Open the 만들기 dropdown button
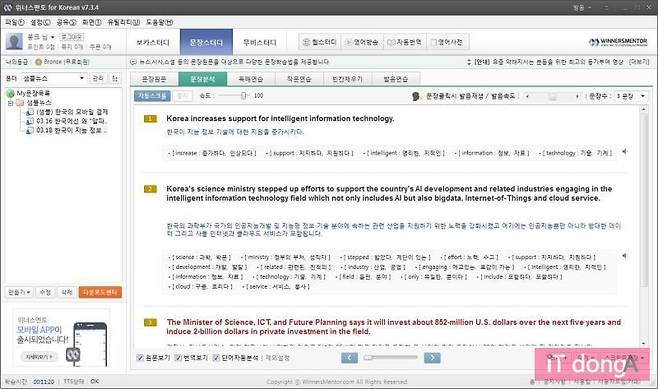Image resolution: width=658 pixels, height=389 pixels. coord(19,292)
